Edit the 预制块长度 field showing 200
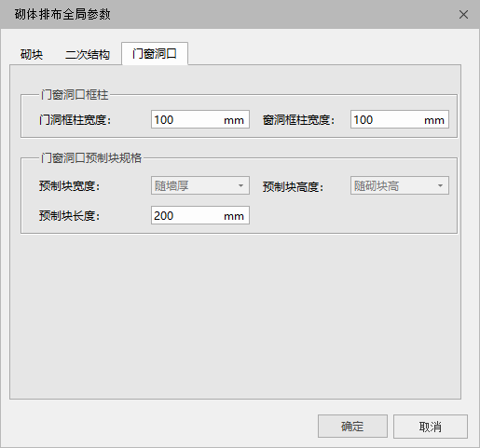Image resolution: width=480 pixels, height=448 pixels. (x=200, y=215)
